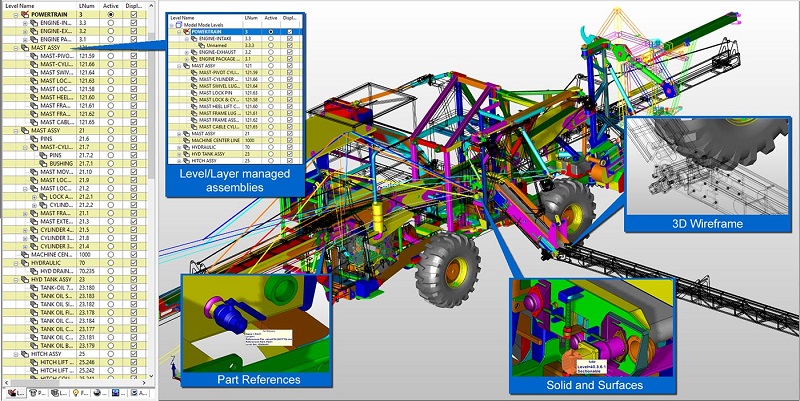Click the layer icon of the MAST EXTE 21.3 row
The width and height of the screenshot is (800, 401).
(x=34, y=221)
